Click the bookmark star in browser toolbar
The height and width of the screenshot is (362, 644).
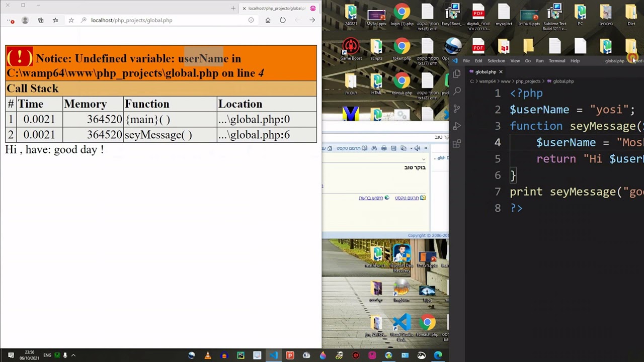coord(71,20)
